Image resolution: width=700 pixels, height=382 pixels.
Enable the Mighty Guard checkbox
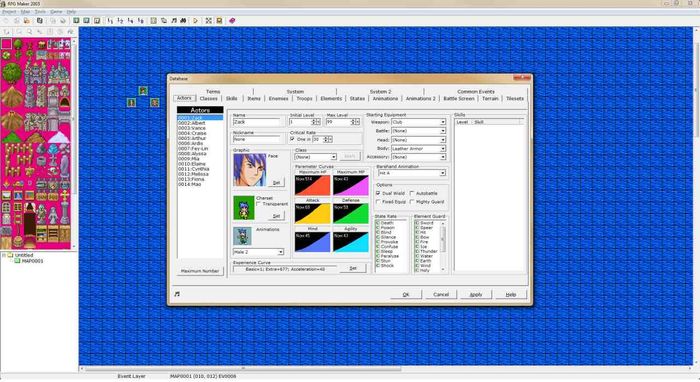pos(412,202)
